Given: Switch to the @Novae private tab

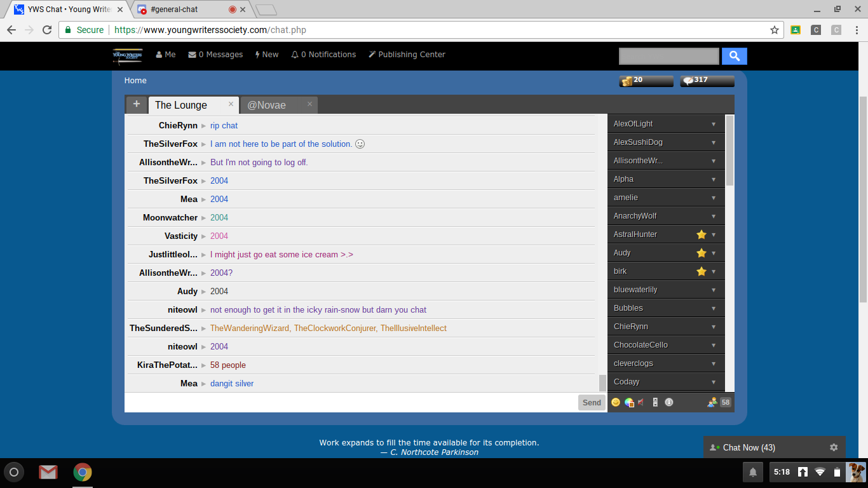Looking at the screenshot, I should [266, 105].
